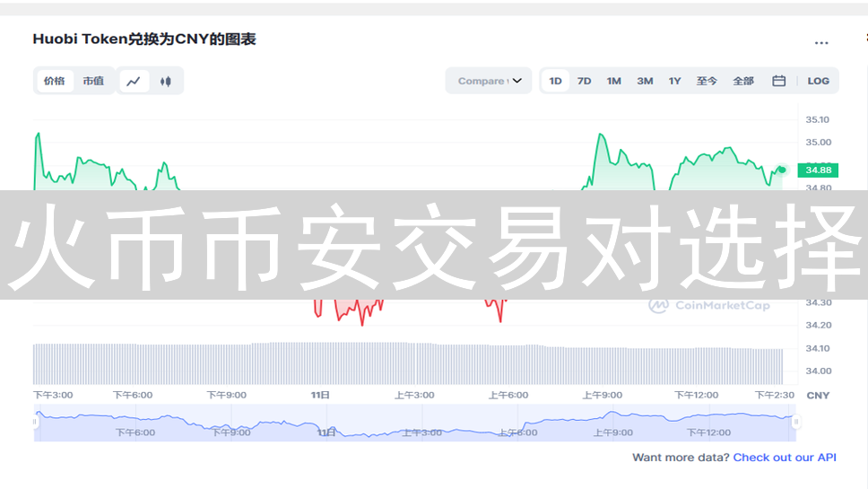
Task: Select the 全部 all-time range
Action: pos(743,81)
